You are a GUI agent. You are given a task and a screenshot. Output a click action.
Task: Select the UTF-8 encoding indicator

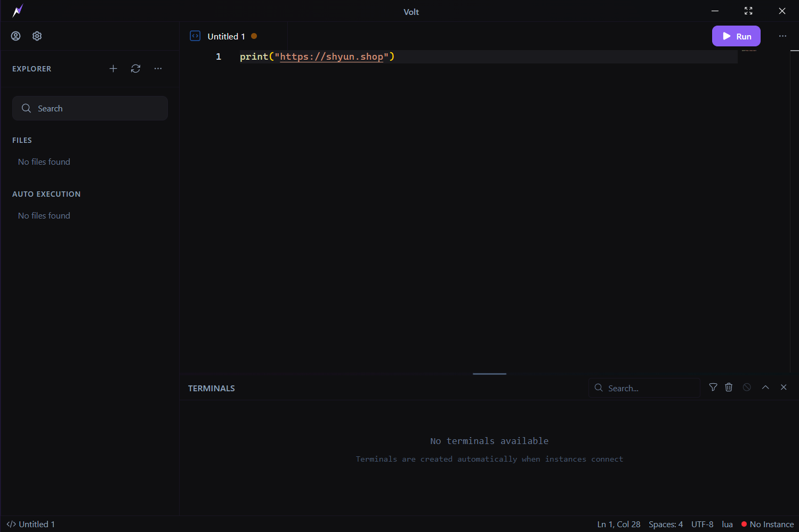click(702, 525)
